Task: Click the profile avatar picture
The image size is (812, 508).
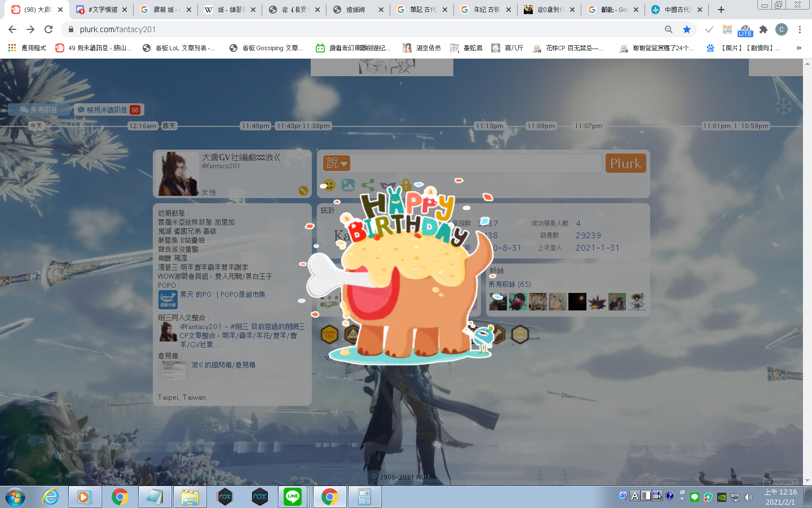Action: pyautogui.click(x=178, y=174)
